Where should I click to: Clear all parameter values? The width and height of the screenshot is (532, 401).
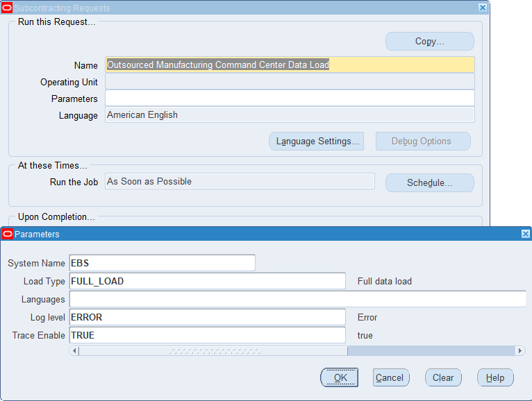pos(443,377)
